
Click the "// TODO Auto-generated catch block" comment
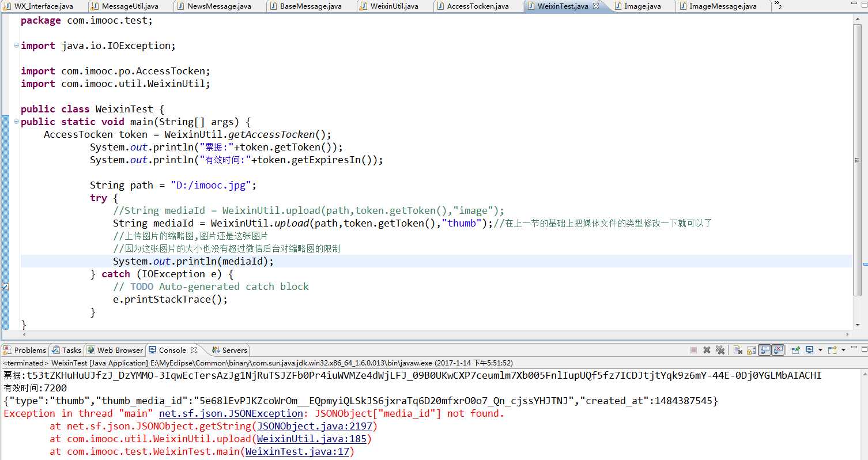211,286
